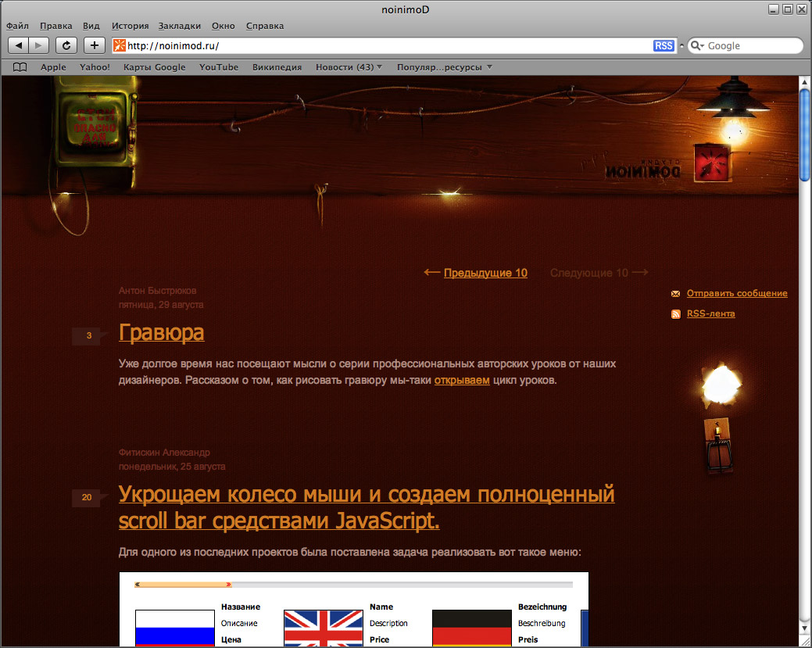Open the Гравюра post title
This screenshot has width=812, height=648.
[x=162, y=332]
